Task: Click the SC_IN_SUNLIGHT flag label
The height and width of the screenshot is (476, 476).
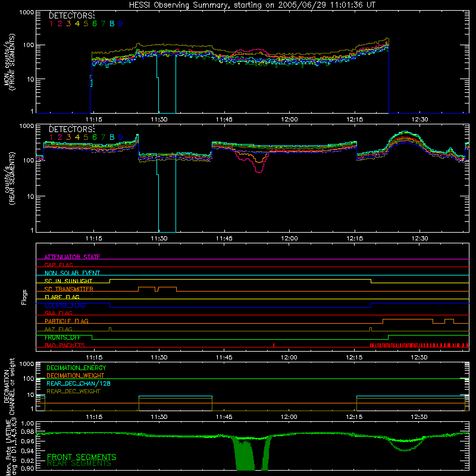Action: click(68, 281)
